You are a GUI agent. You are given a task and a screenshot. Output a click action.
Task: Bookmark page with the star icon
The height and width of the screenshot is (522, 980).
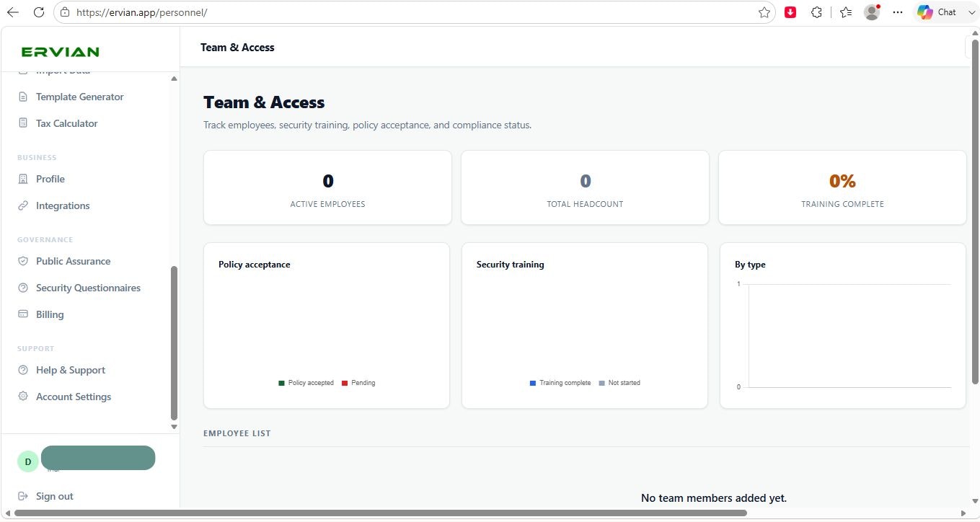coord(764,12)
